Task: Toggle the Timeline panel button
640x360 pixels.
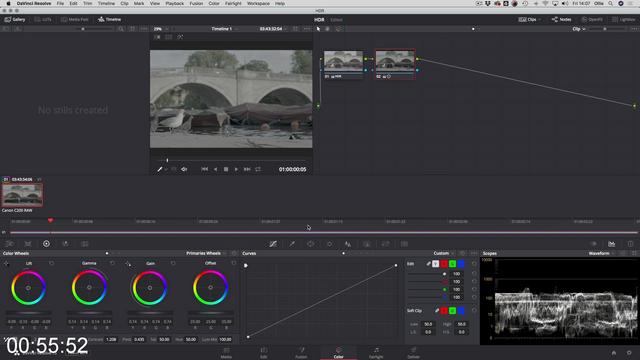Action: (x=109, y=19)
